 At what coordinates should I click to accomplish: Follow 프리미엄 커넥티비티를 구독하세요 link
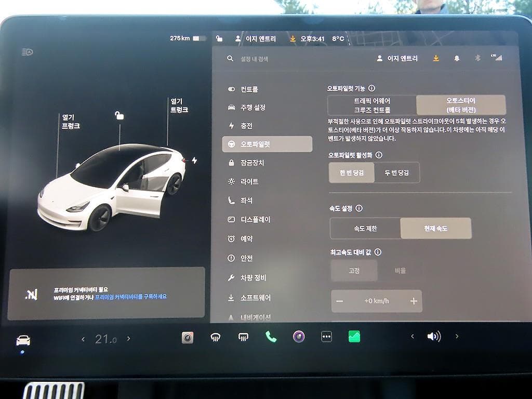click(x=130, y=297)
